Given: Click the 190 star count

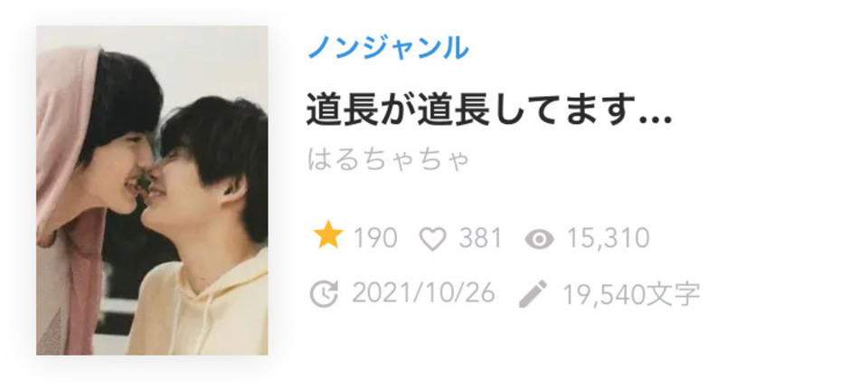Looking at the screenshot, I should coord(375,239).
